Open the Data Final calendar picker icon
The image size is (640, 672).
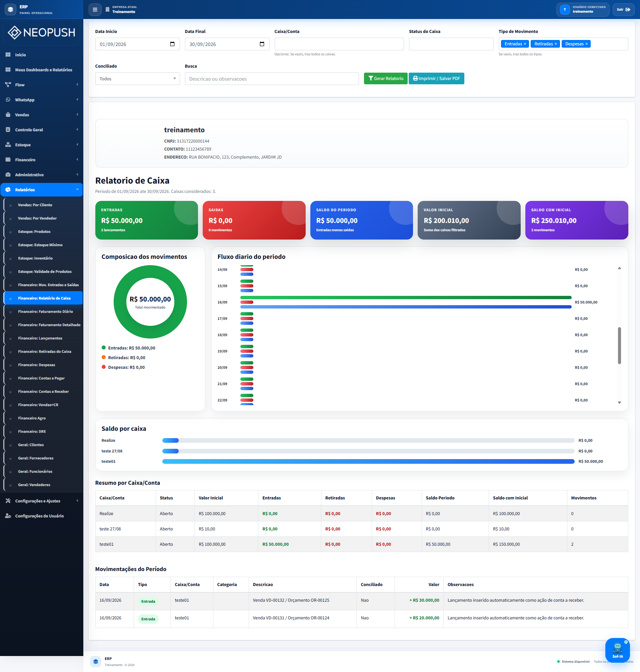coord(262,44)
